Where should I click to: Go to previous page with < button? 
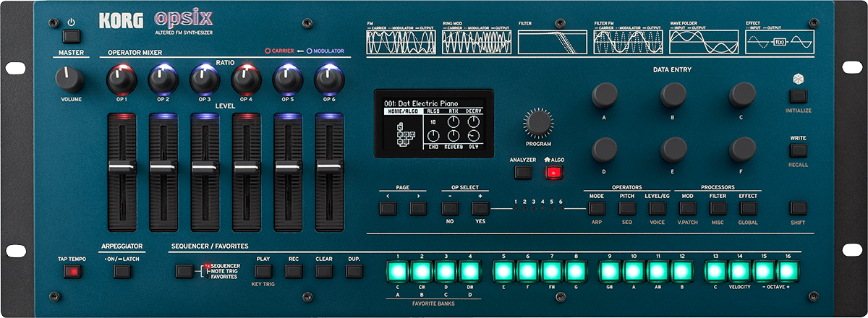tap(388, 208)
